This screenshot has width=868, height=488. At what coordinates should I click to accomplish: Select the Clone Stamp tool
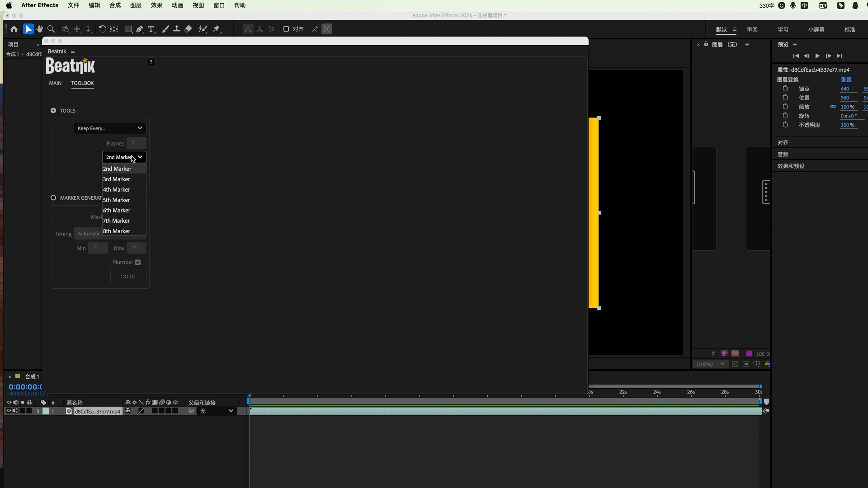177,29
